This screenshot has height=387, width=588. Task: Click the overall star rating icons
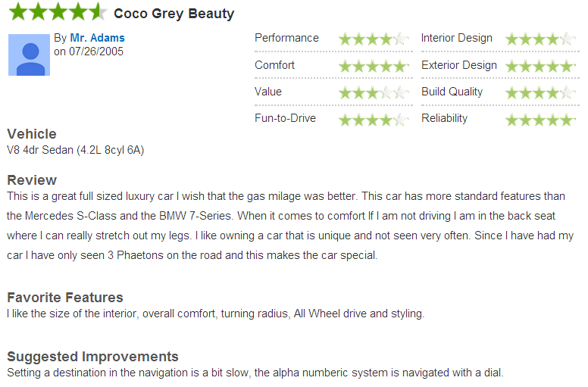click(x=58, y=11)
